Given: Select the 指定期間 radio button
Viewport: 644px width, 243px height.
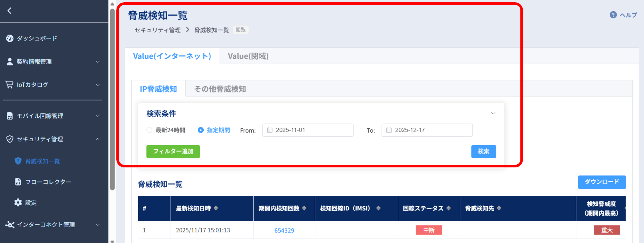Looking at the screenshot, I should pyautogui.click(x=201, y=130).
